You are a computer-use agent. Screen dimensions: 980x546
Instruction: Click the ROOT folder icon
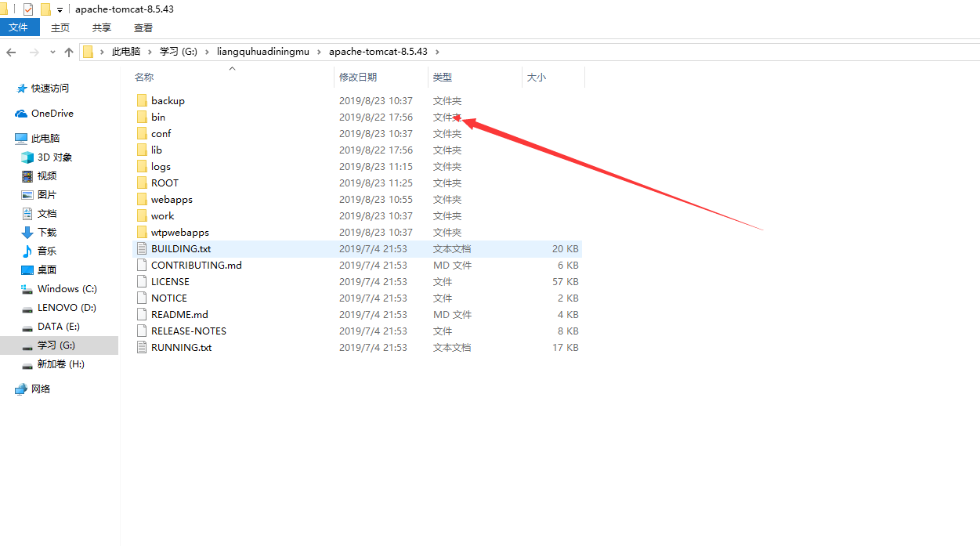[x=142, y=183]
